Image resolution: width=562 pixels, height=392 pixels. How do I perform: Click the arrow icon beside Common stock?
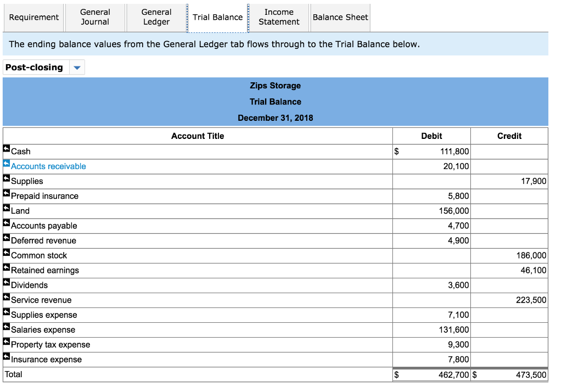click(5, 253)
